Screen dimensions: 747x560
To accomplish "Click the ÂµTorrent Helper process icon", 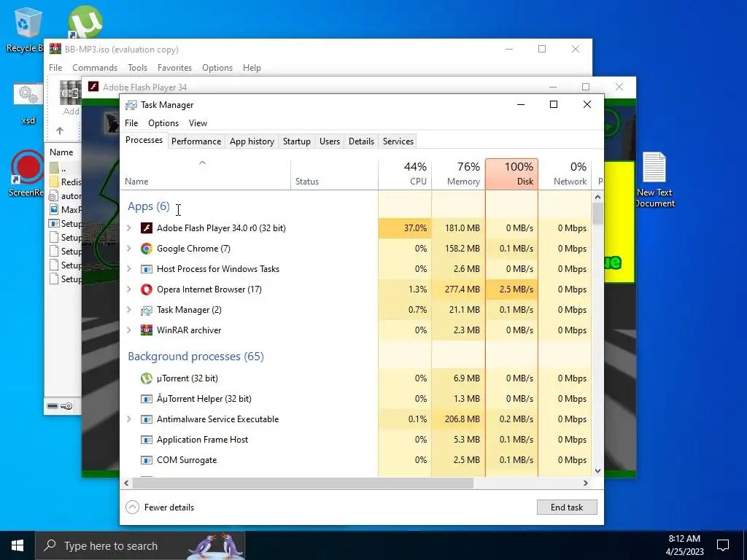I will click(146, 399).
